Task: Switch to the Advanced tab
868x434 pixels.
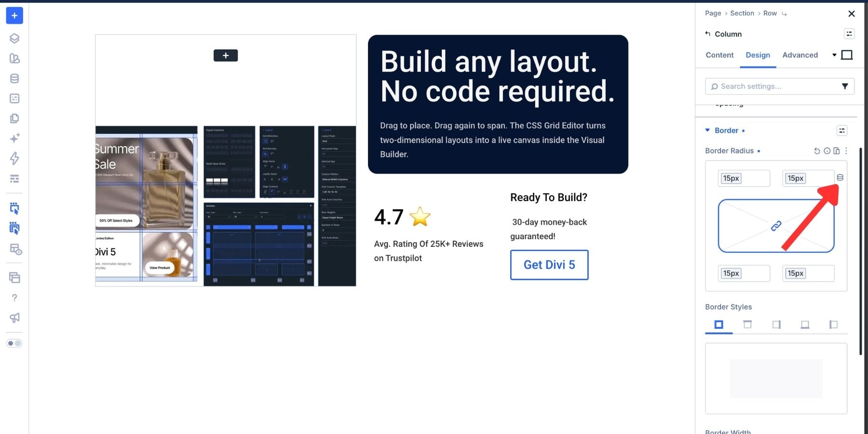Action: [x=800, y=55]
